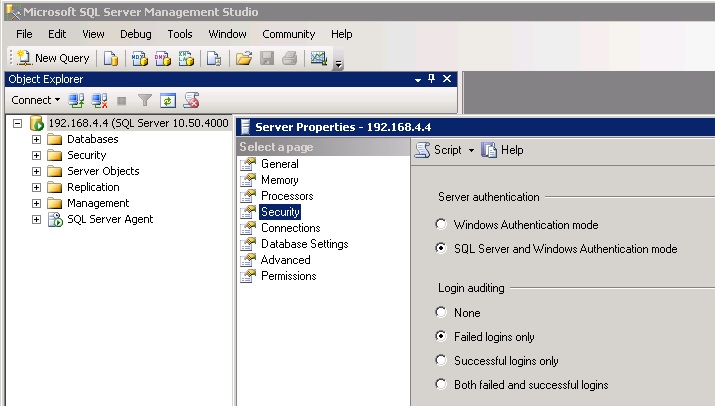Select the Advanced page
Screen dimensions: 715x406
click(x=285, y=260)
